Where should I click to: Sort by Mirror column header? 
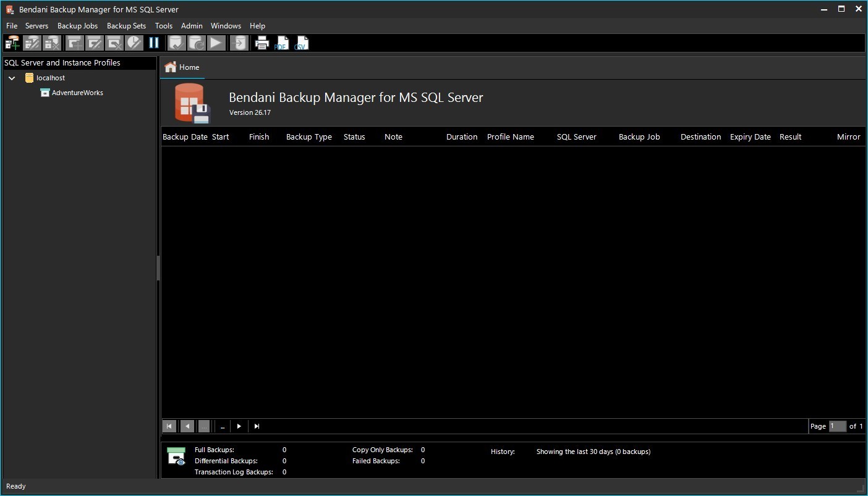849,137
